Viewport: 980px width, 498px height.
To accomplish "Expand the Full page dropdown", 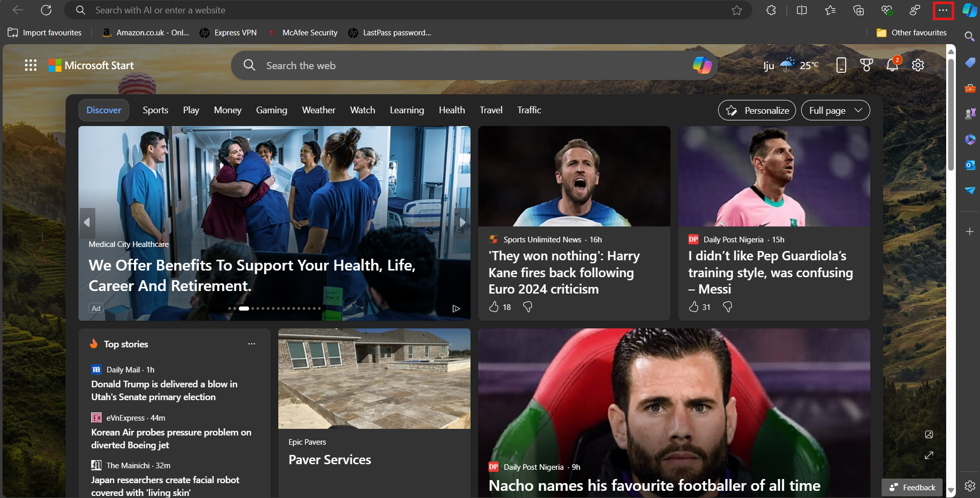I will [x=835, y=110].
